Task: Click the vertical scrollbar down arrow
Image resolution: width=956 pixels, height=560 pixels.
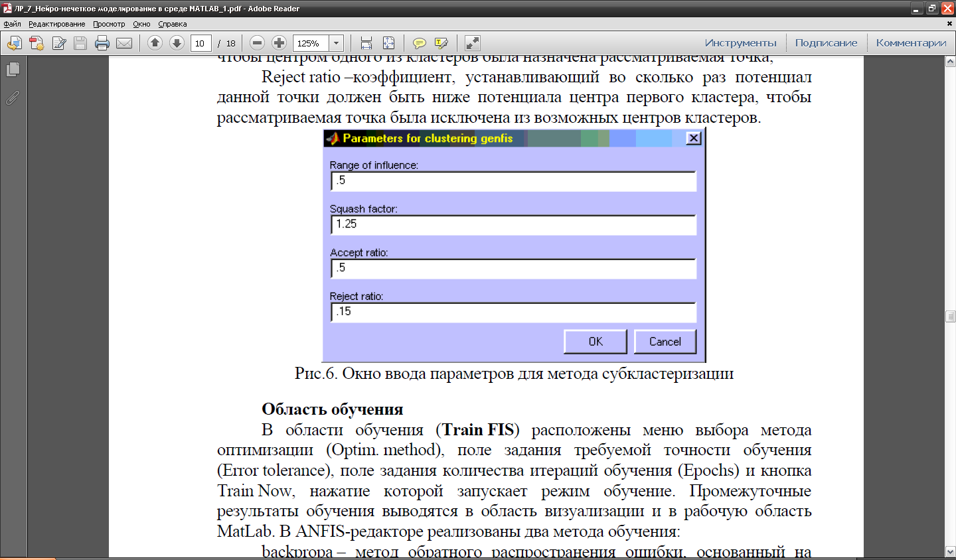Action: coord(950,551)
